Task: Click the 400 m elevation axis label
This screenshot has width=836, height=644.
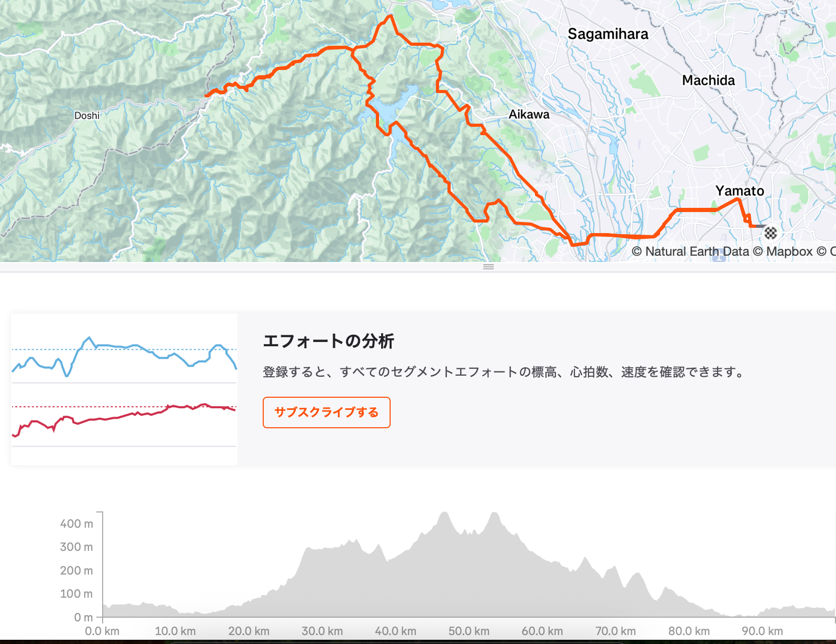Action: pos(76,524)
